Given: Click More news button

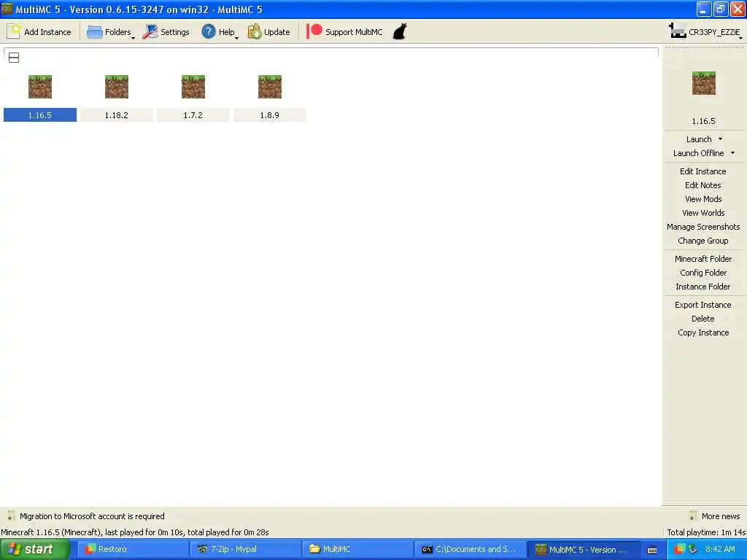Looking at the screenshot, I should pos(715,516).
